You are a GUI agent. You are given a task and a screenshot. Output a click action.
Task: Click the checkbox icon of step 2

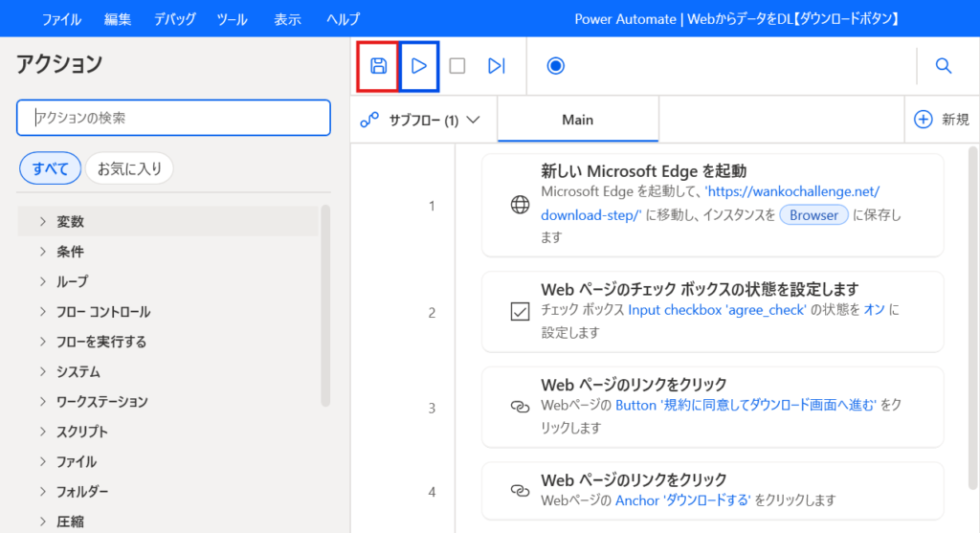(x=520, y=311)
